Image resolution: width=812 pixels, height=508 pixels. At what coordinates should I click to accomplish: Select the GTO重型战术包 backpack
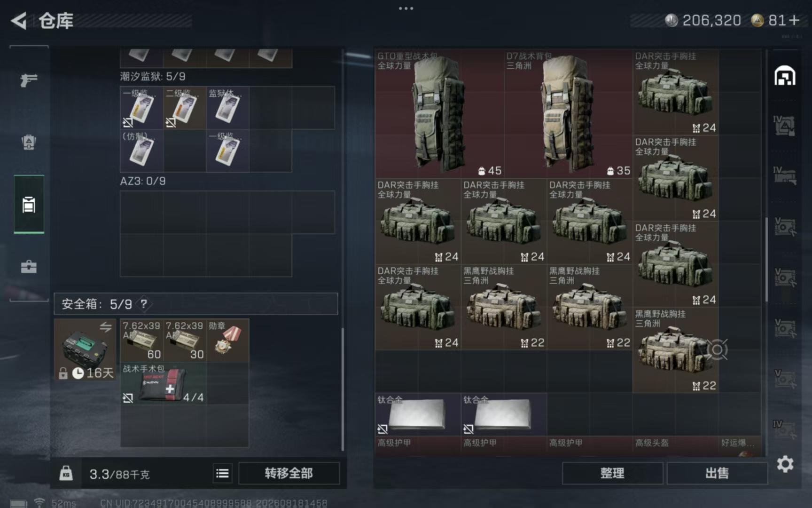(x=439, y=113)
